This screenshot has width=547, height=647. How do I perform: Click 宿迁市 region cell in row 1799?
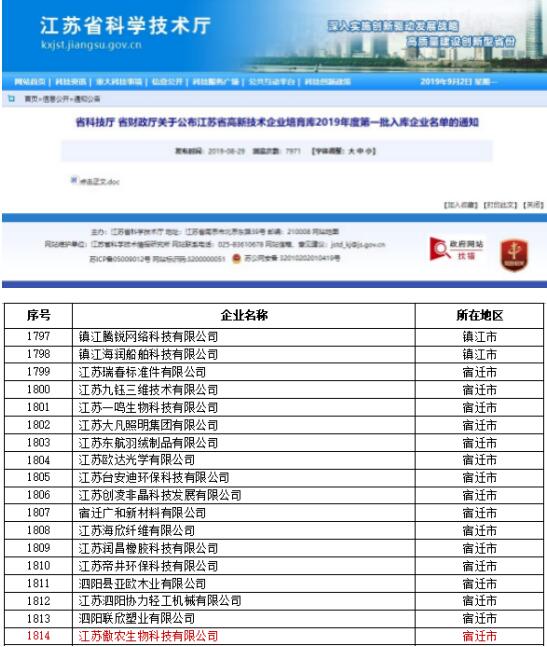click(479, 372)
